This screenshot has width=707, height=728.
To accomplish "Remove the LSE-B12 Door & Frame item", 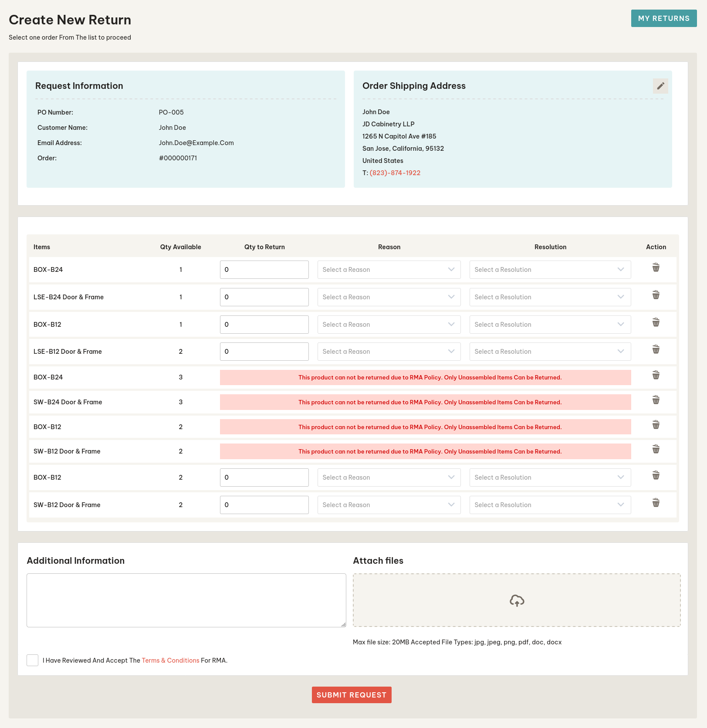I will tap(656, 349).
